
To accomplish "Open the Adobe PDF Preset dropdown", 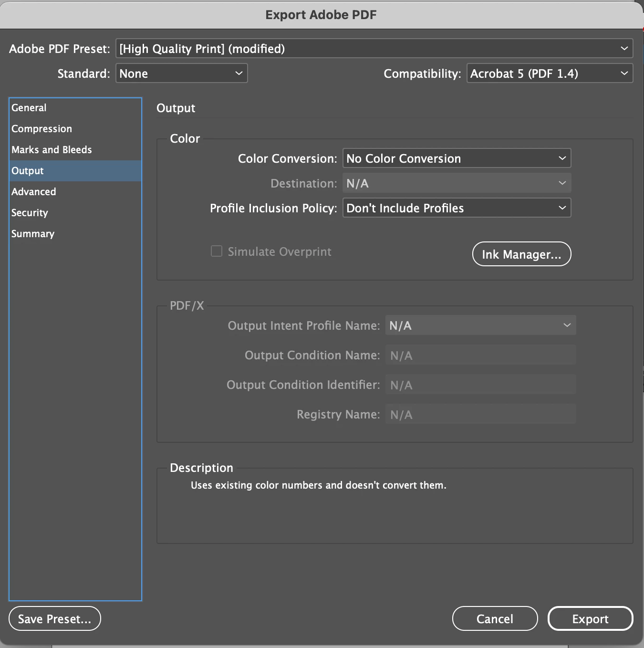I will [374, 49].
